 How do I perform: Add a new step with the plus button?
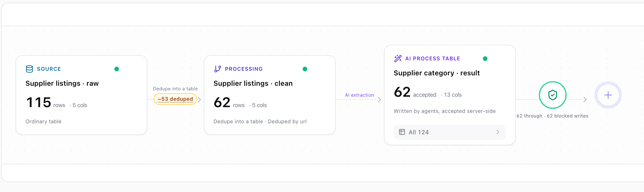click(608, 95)
